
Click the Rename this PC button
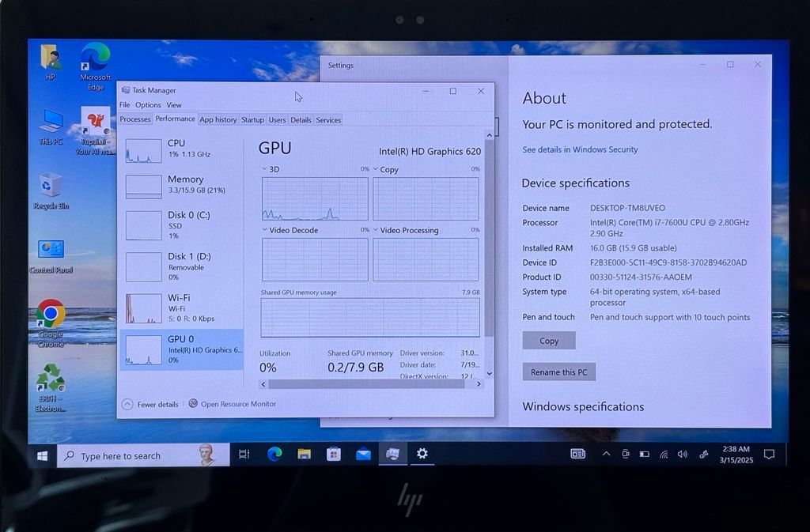(x=558, y=372)
